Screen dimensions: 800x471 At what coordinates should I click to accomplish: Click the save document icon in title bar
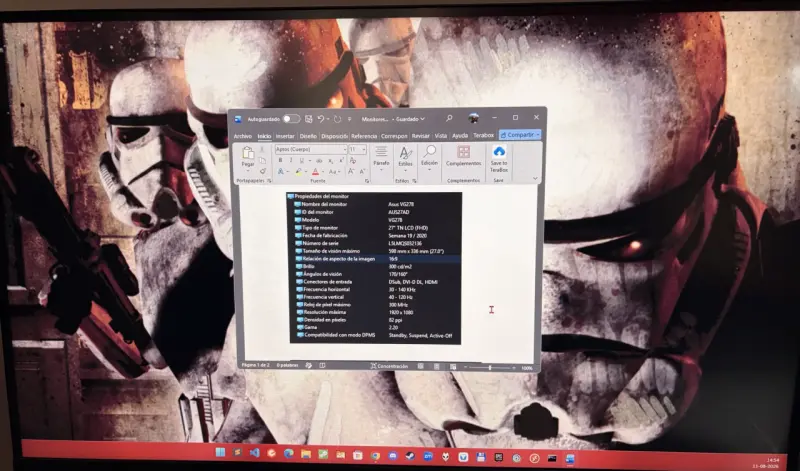click(309, 119)
